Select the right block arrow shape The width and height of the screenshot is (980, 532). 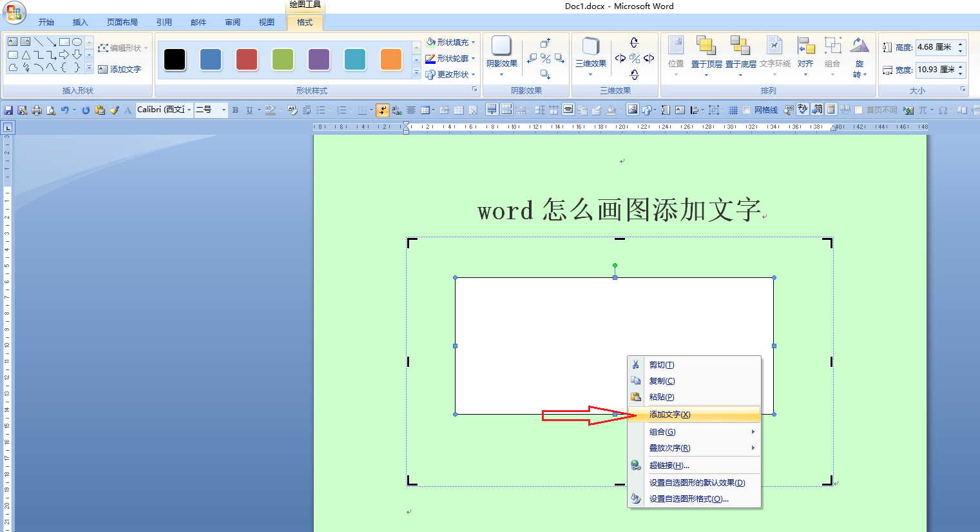tap(64, 55)
